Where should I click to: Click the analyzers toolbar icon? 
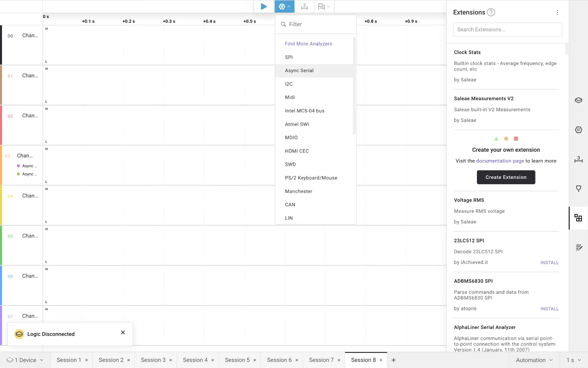click(x=284, y=6)
